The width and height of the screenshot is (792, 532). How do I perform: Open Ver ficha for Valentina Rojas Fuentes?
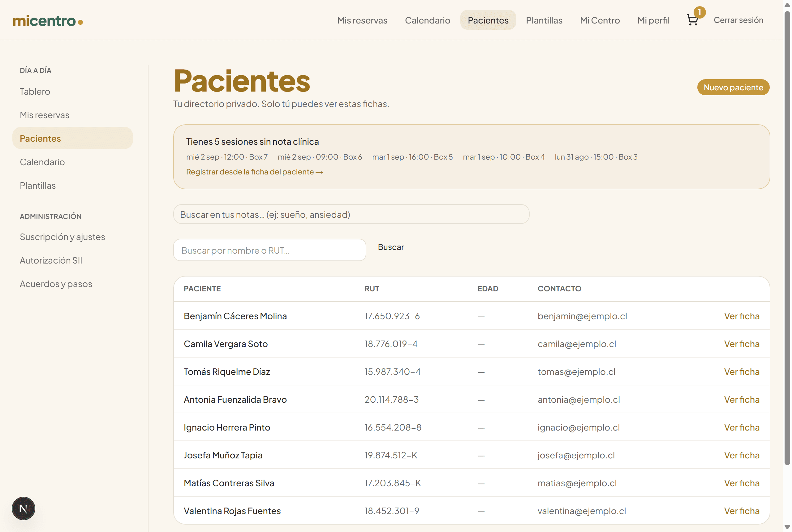click(x=742, y=511)
